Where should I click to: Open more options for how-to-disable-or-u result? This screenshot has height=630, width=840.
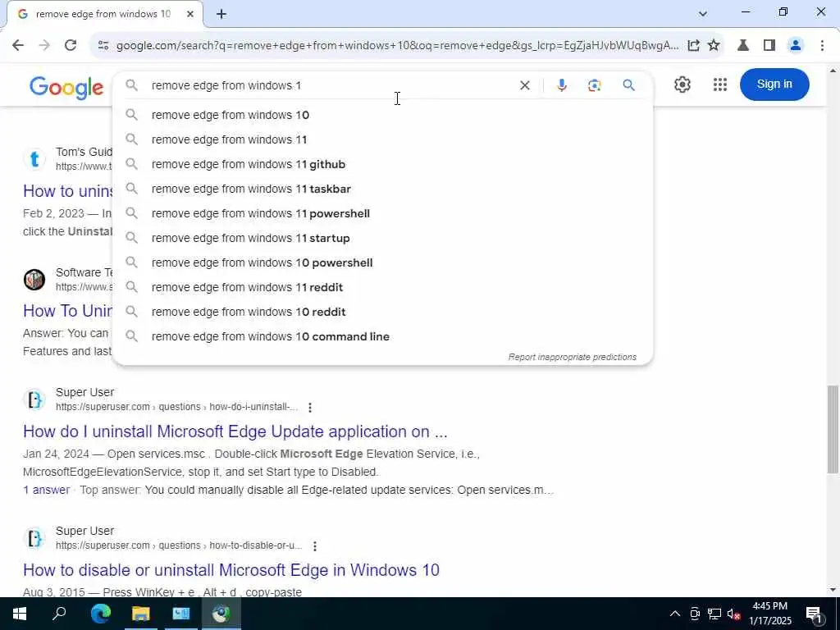315,546
